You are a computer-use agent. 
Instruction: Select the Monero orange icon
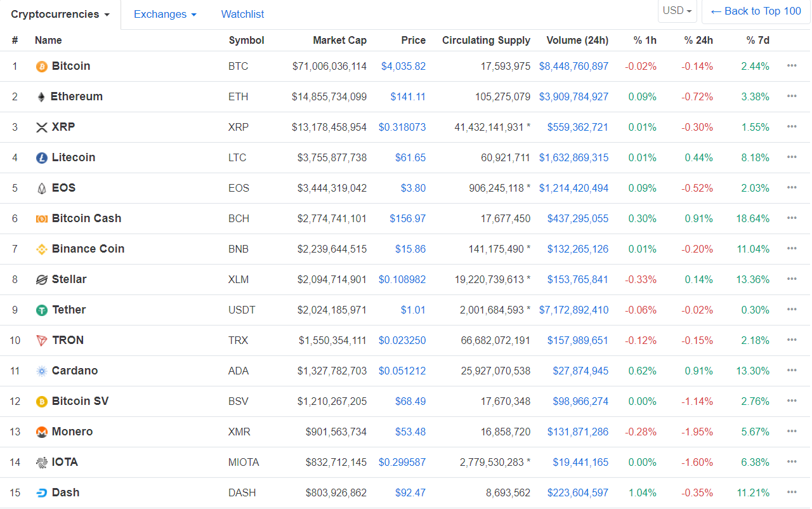click(x=41, y=432)
